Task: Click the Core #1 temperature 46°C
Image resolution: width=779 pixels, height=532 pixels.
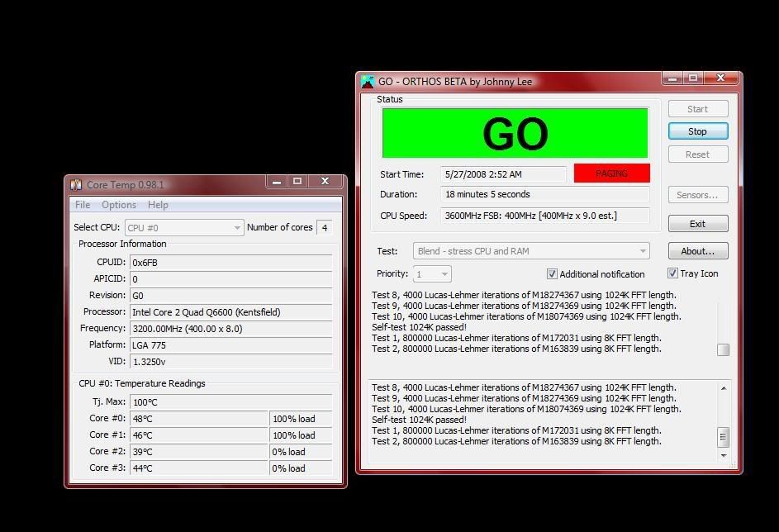Action: 199,435
